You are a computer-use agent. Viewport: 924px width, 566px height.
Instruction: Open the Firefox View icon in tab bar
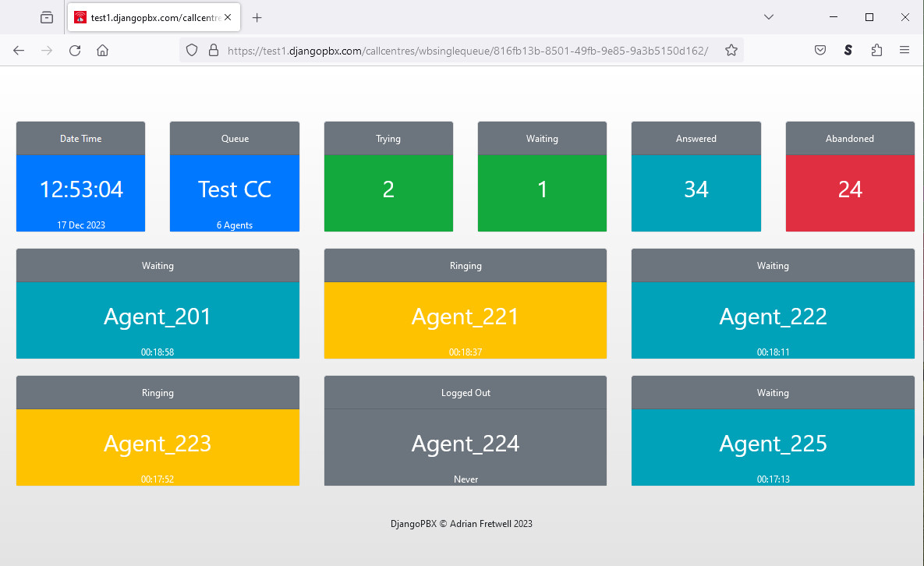pyautogui.click(x=47, y=17)
